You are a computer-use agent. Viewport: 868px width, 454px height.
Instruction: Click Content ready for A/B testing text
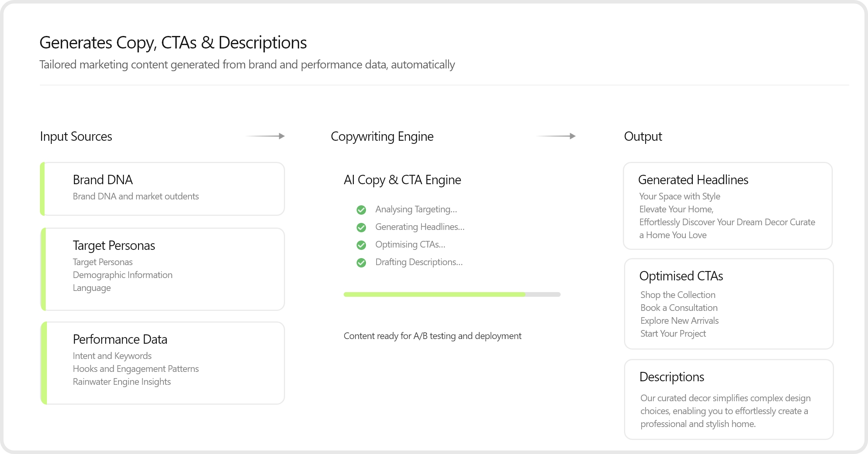pyautogui.click(x=432, y=336)
